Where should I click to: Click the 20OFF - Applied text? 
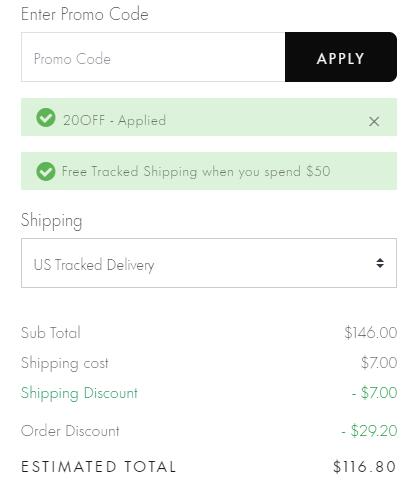point(114,120)
